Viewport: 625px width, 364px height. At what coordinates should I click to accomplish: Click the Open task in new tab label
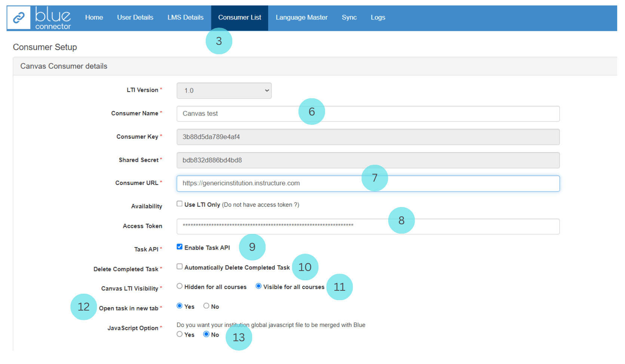click(128, 308)
